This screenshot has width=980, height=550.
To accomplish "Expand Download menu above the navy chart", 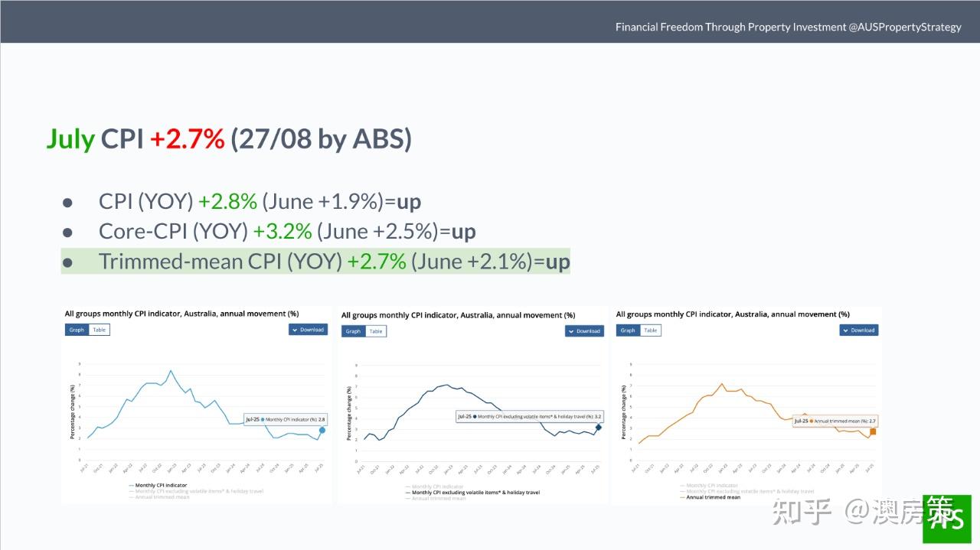I will point(584,331).
